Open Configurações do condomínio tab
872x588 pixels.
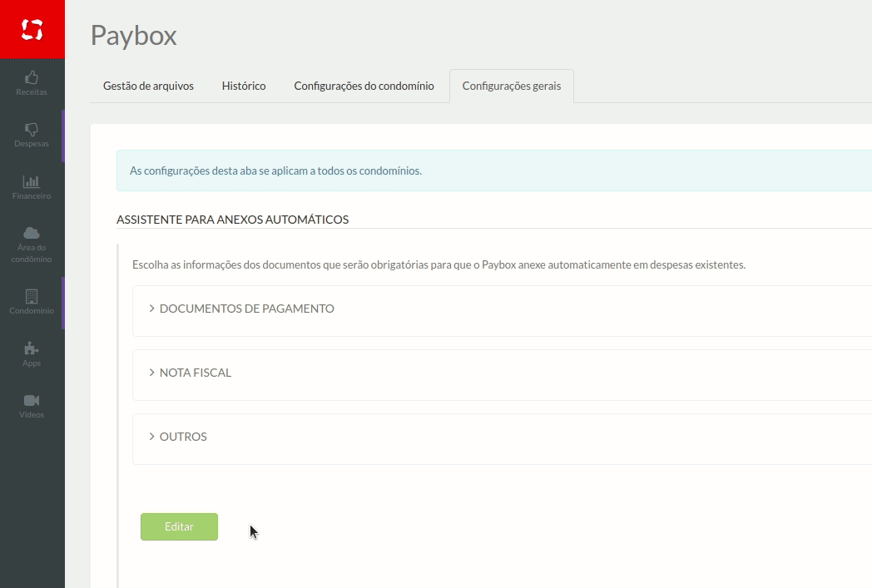(x=364, y=86)
